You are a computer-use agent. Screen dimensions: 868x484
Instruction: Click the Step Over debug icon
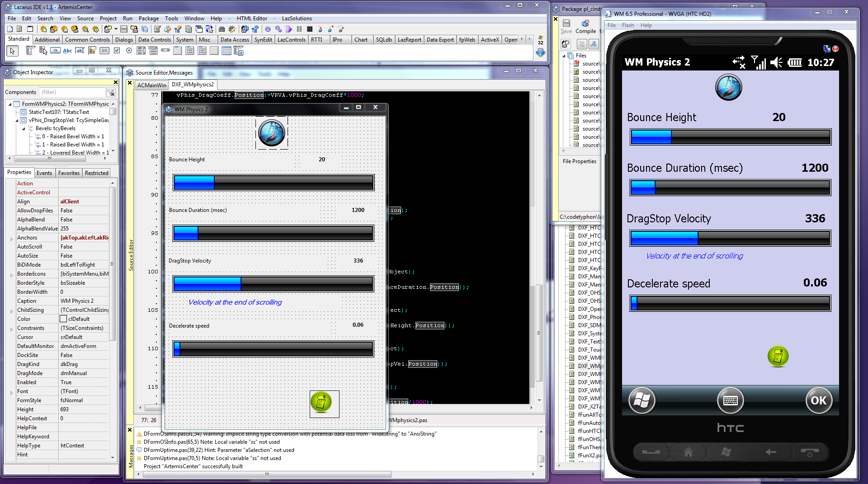[330, 29]
